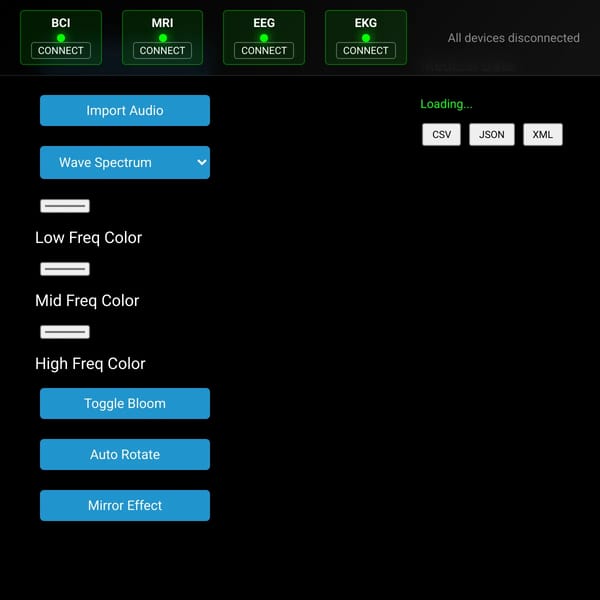600x600 pixels.
Task: Expand the Wave Spectrum dropdown
Action: (x=125, y=162)
